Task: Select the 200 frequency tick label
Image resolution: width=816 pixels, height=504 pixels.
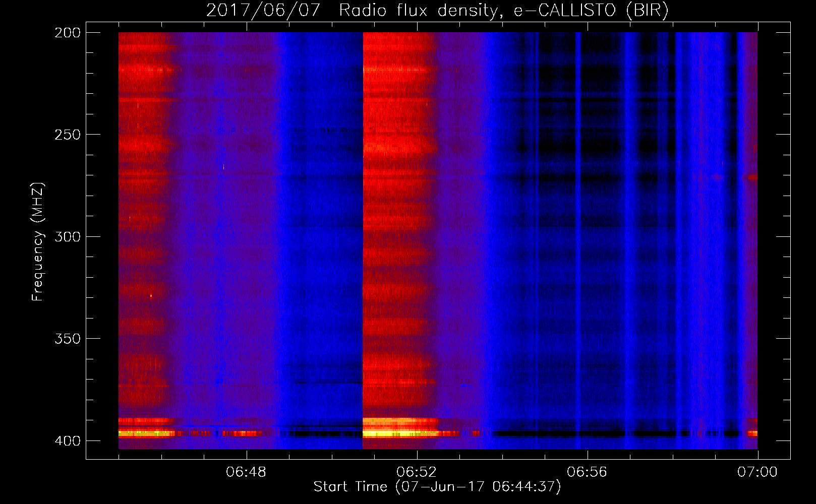Action: (68, 33)
